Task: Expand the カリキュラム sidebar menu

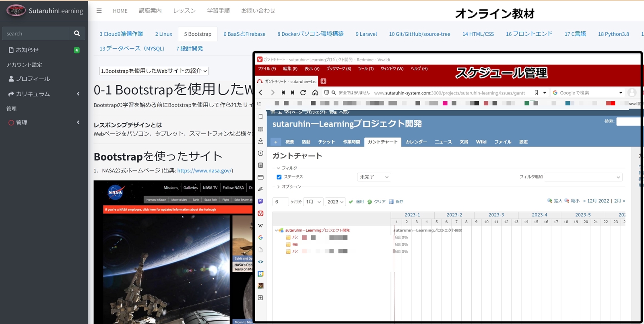Action: pos(44,94)
